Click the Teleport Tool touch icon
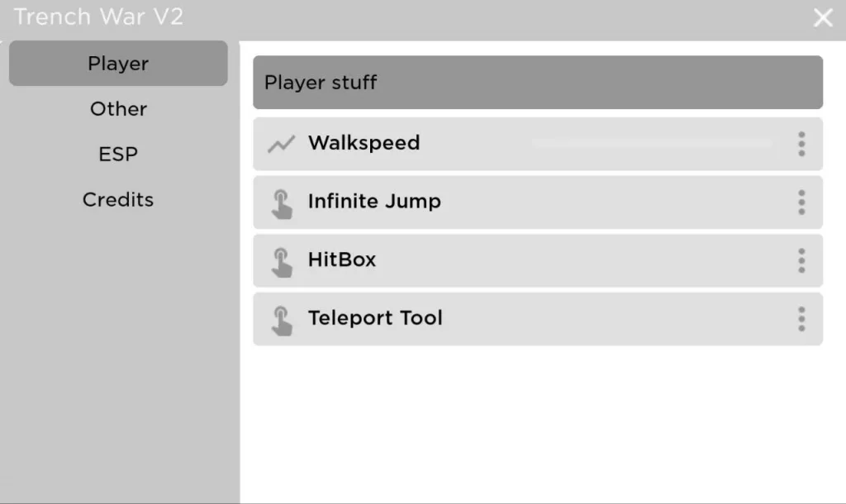846x504 pixels. coord(283,318)
